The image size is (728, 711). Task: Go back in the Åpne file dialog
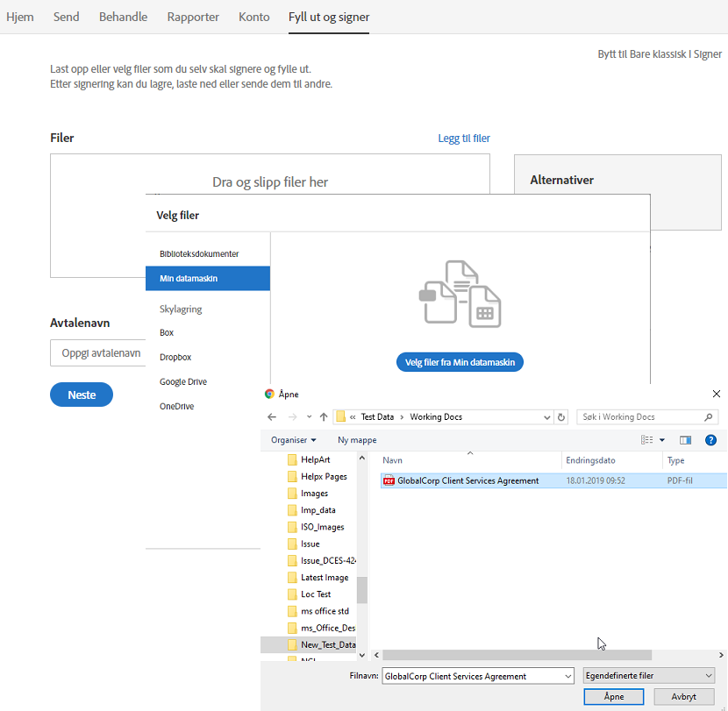coord(272,416)
